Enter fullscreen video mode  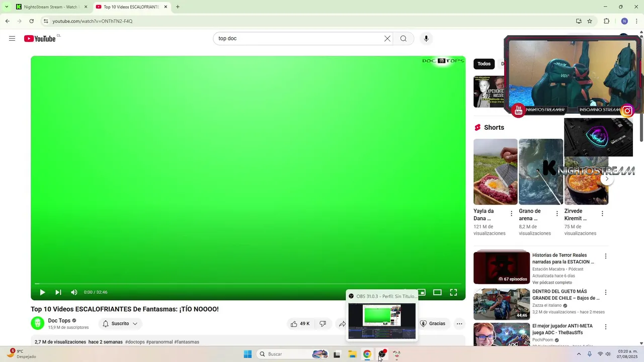(453, 292)
